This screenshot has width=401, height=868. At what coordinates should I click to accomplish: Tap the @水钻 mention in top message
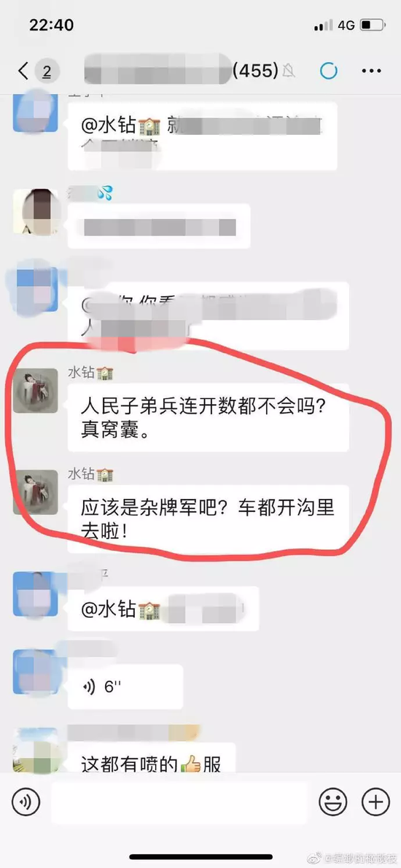120,126
